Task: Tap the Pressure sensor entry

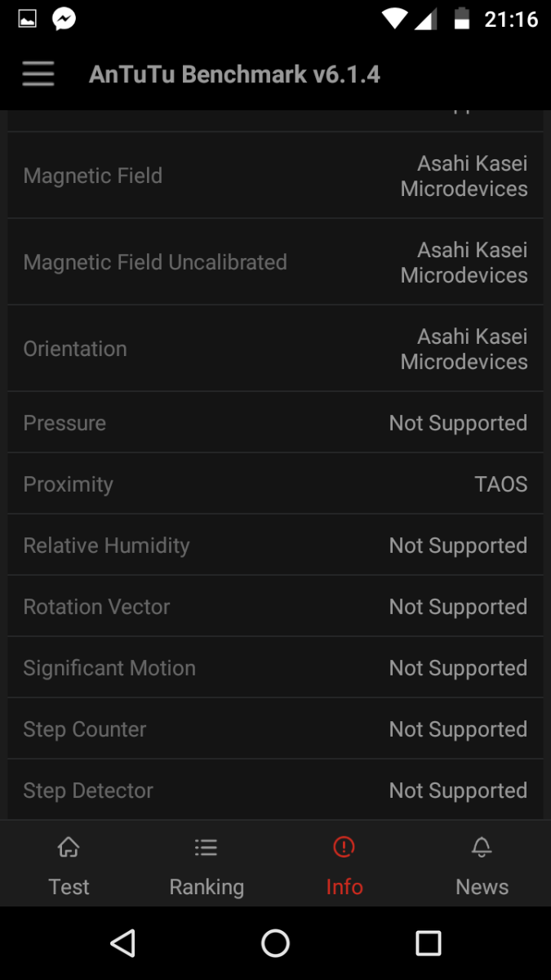Action: point(275,423)
